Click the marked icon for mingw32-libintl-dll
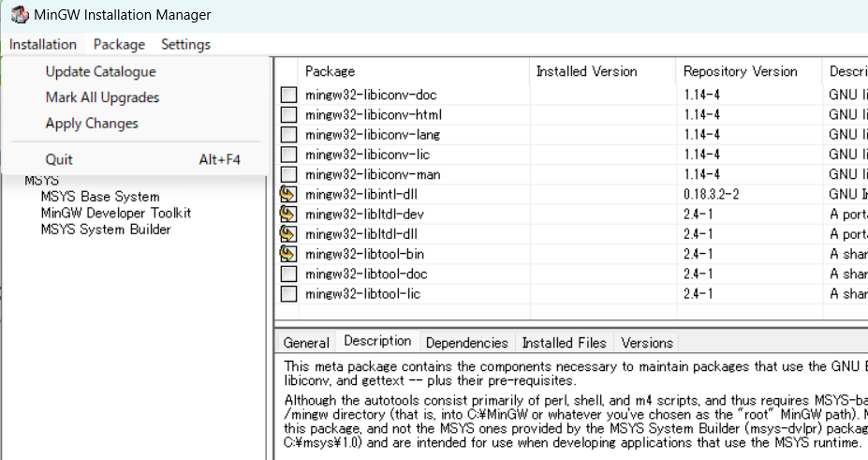Image resolution: width=868 pixels, height=460 pixels. click(288, 195)
